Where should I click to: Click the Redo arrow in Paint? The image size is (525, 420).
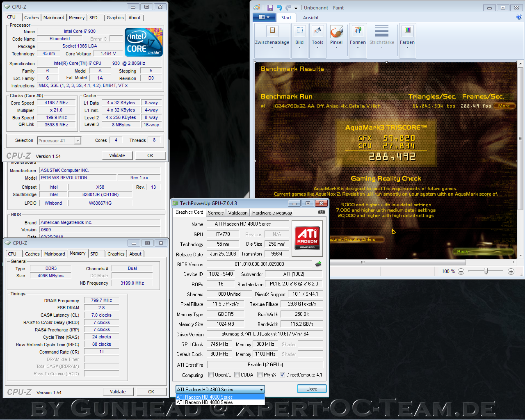coord(288,7)
